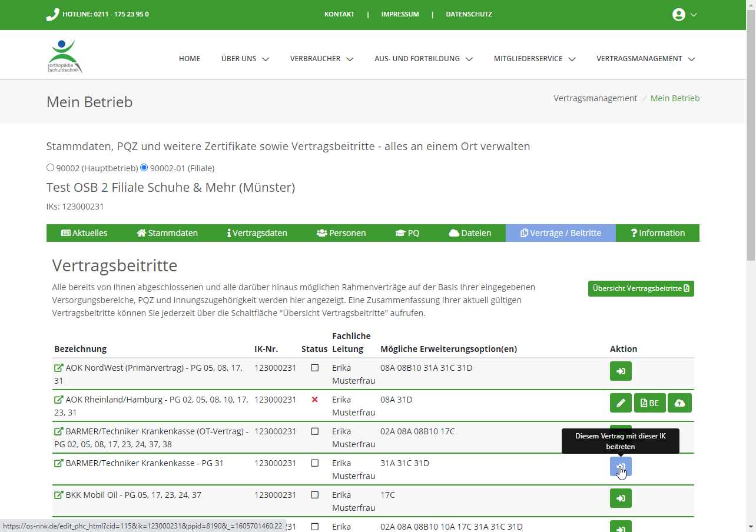The height and width of the screenshot is (532, 756).
Task: Click the '08A 31D' extension options cell
Action: point(396,400)
